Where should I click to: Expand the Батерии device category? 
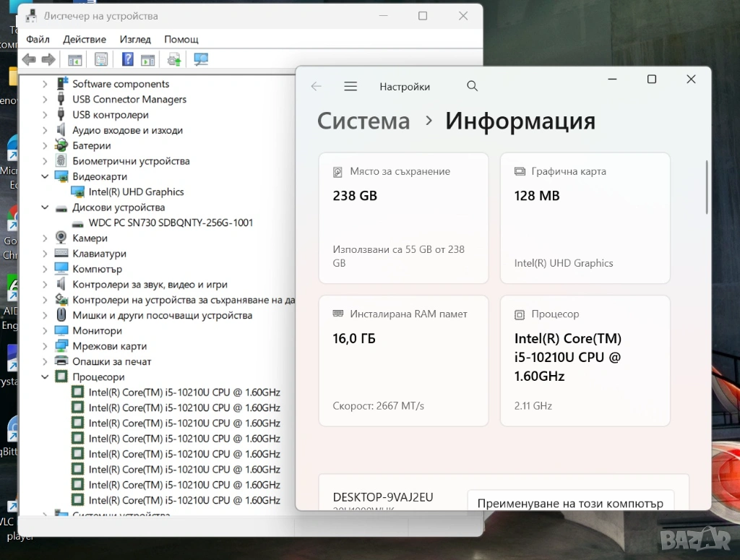(45, 146)
